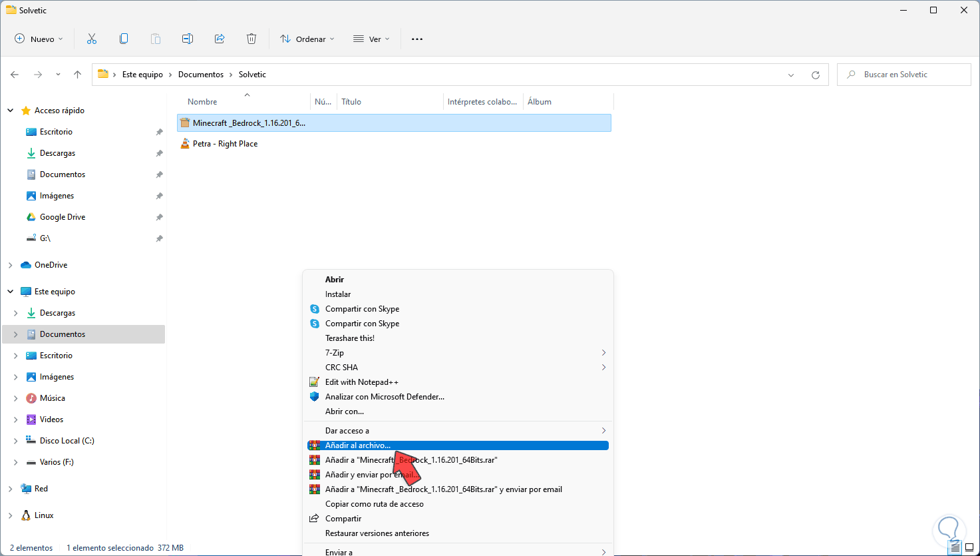
Task: Click the Notepad++ icon in context menu
Action: coord(315,382)
